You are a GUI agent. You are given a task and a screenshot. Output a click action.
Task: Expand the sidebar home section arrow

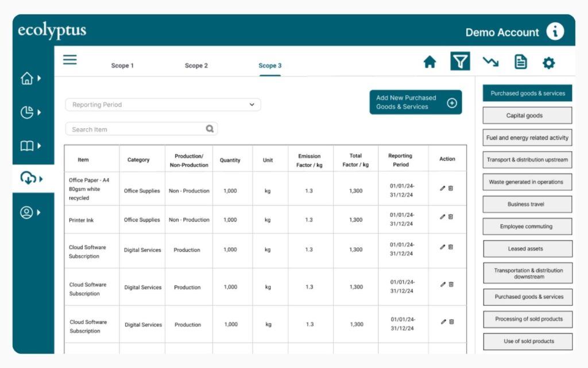(39, 78)
